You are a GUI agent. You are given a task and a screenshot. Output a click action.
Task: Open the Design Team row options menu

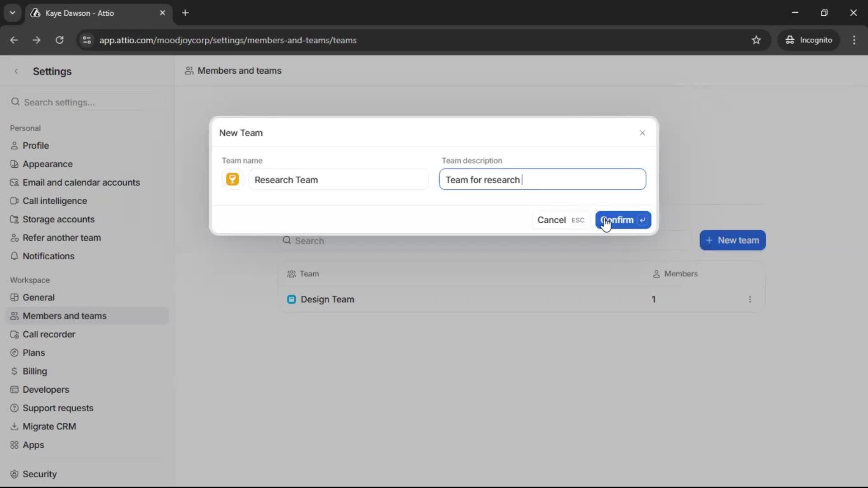750,299
